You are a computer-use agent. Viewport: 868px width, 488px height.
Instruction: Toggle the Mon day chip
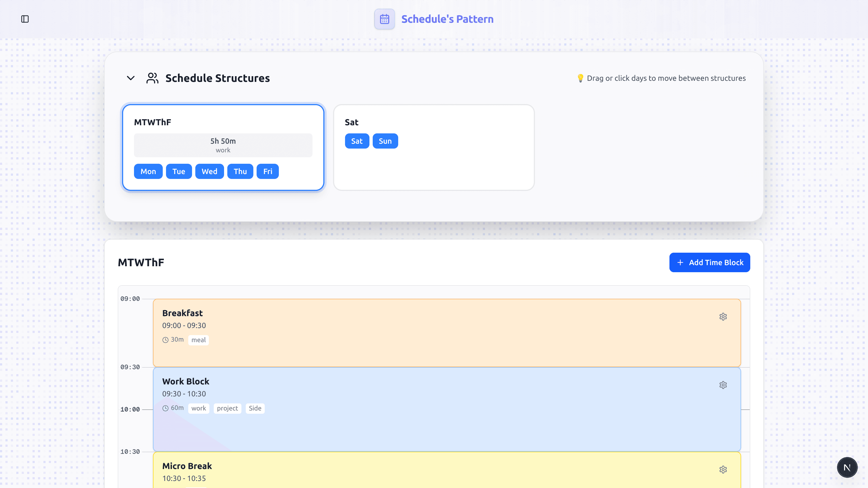pyautogui.click(x=148, y=171)
